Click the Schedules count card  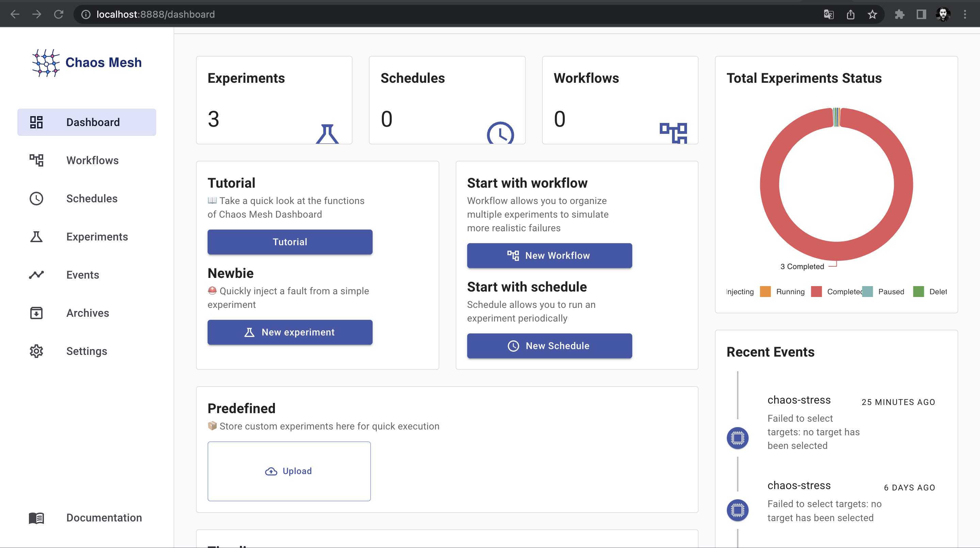pyautogui.click(x=447, y=100)
